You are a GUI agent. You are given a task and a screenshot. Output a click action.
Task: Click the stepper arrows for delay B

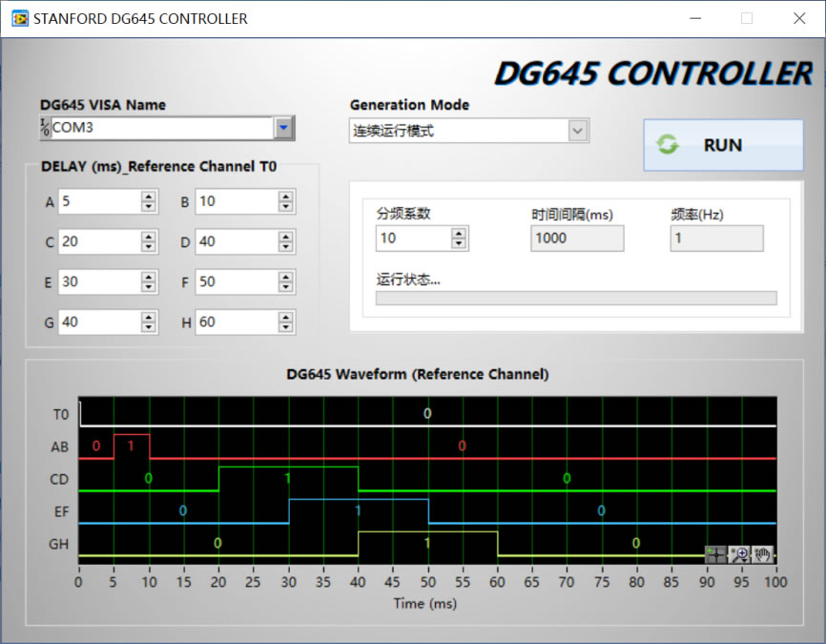pyautogui.click(x=285, y=201)
